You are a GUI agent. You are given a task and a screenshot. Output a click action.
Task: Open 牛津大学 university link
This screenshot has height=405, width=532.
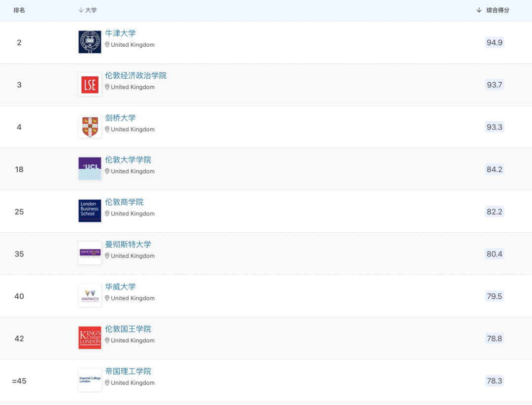point(120,33)
